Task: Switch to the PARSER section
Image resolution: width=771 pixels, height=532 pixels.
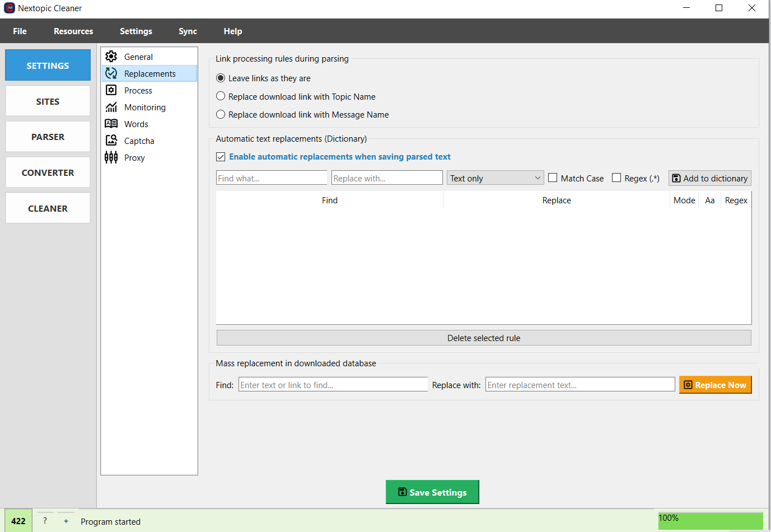Action: click(x=48, y=137)
